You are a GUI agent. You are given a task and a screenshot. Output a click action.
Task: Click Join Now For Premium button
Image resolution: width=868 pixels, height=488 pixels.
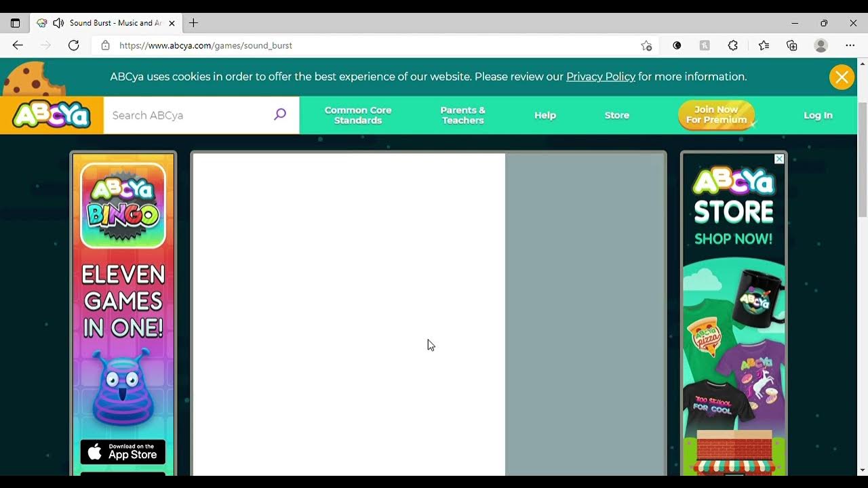716,115
